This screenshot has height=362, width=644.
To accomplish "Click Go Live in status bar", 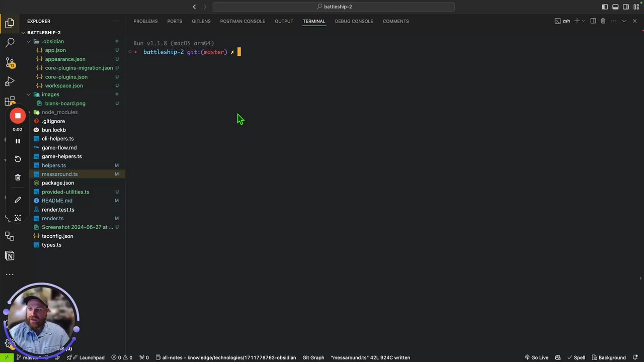I will (536, 357).
